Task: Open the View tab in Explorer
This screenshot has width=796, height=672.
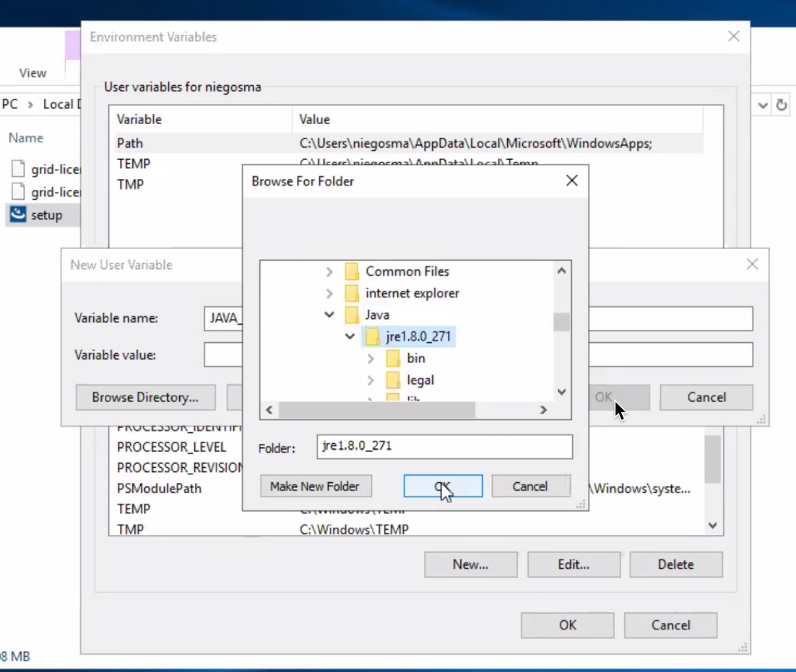Action: click(33, 73)
